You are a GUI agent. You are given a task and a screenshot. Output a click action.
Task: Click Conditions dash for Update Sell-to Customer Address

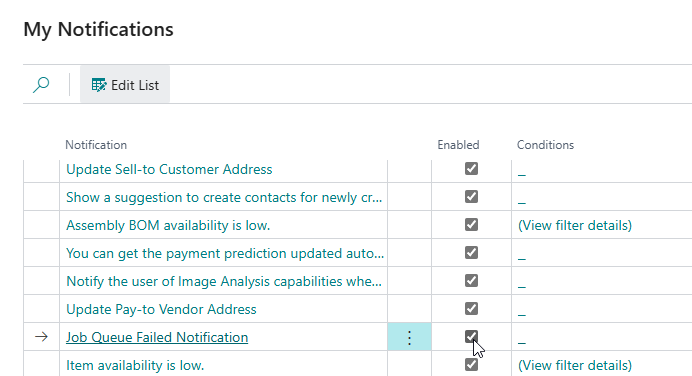pyautogui.click(x=522, y=174)
